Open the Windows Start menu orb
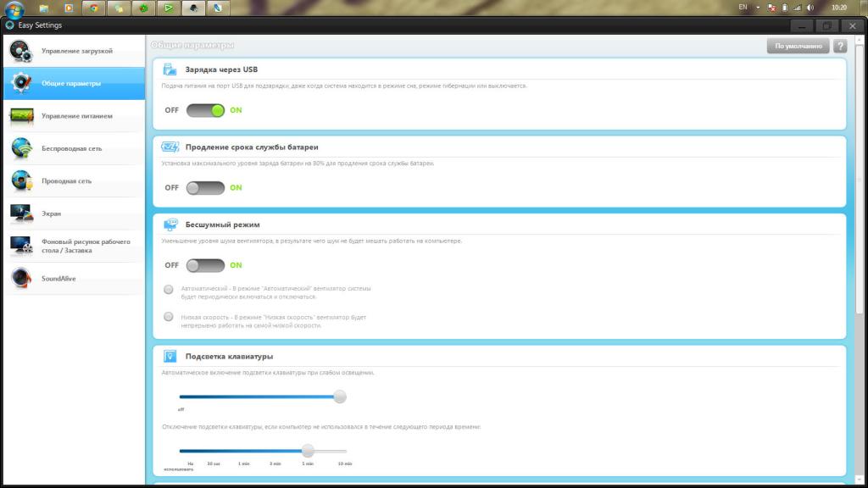The image size is (868, 488). tap(14, 8)
